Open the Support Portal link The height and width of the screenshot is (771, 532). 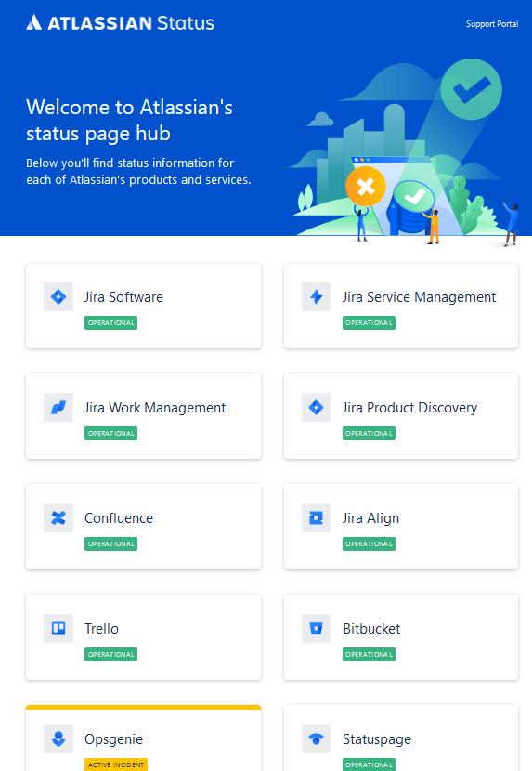click(492, 24)
